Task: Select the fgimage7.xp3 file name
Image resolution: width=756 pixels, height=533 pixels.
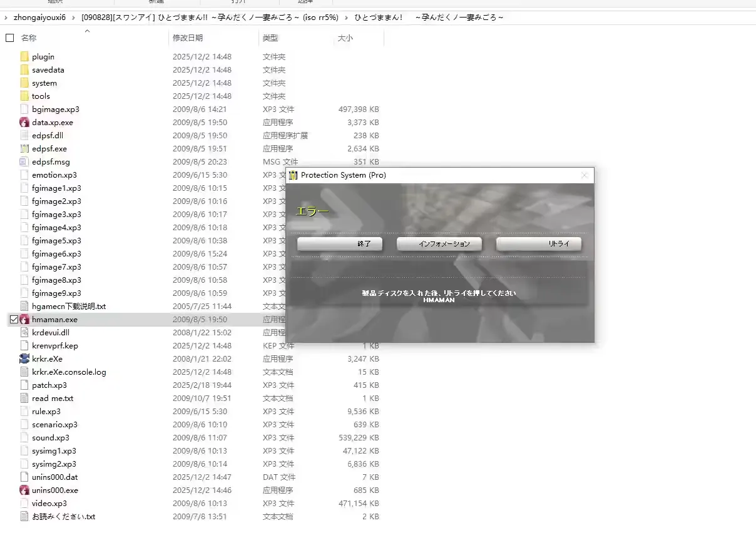Action: 56,266
